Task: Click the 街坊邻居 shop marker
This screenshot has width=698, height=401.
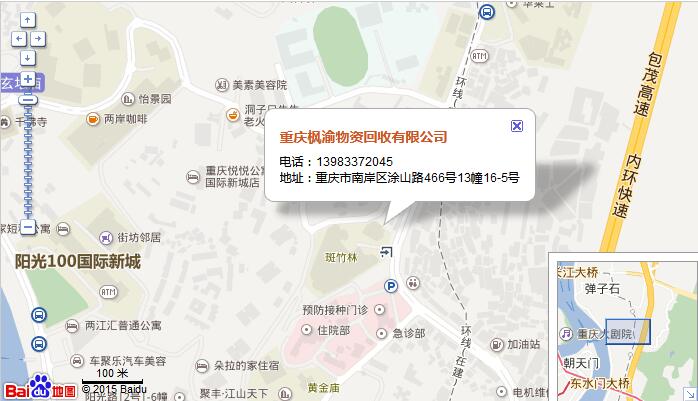Action: point(106,238)
